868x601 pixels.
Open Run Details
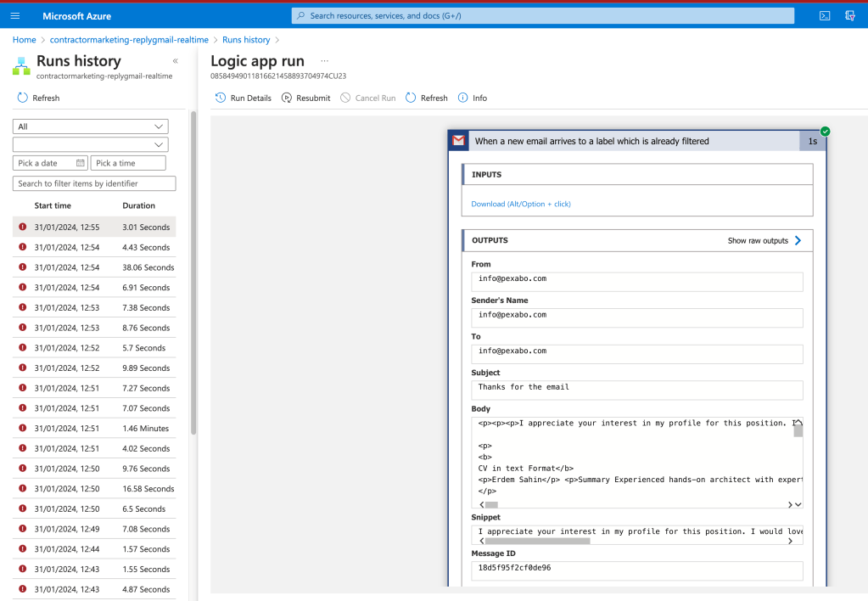(x=244, y=98)
